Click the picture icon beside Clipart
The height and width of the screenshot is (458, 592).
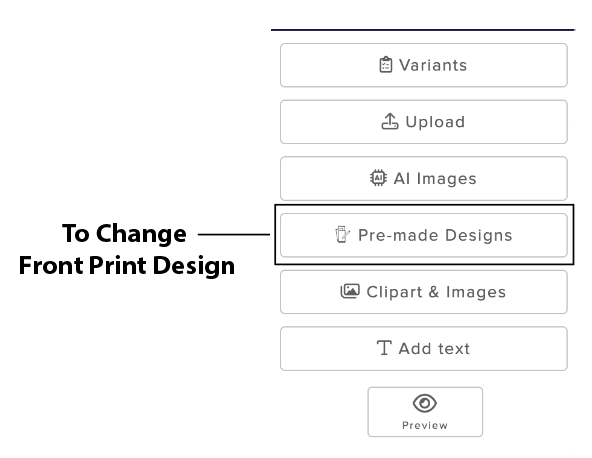(350, 291)
